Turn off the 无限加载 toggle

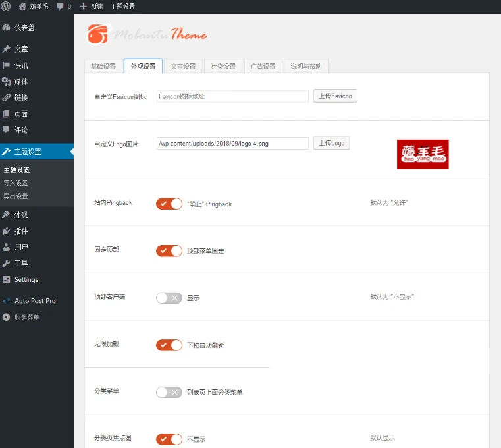(169, 345)
